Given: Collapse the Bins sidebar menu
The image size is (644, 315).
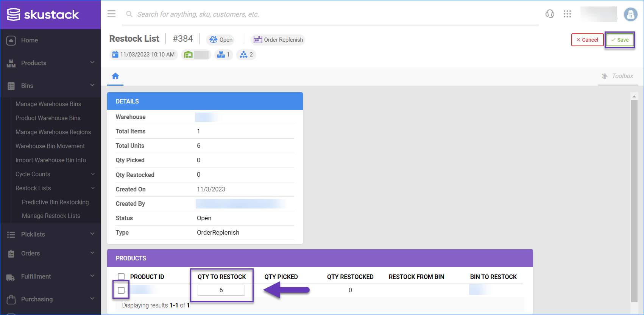Looking at the screenshot, I should tap(50, 86).
